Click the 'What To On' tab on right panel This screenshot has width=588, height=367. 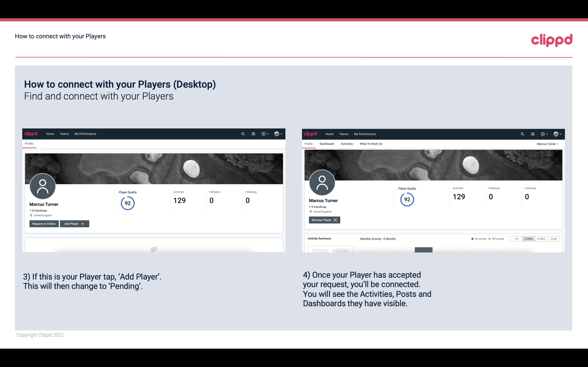click(x=371, y=144)
